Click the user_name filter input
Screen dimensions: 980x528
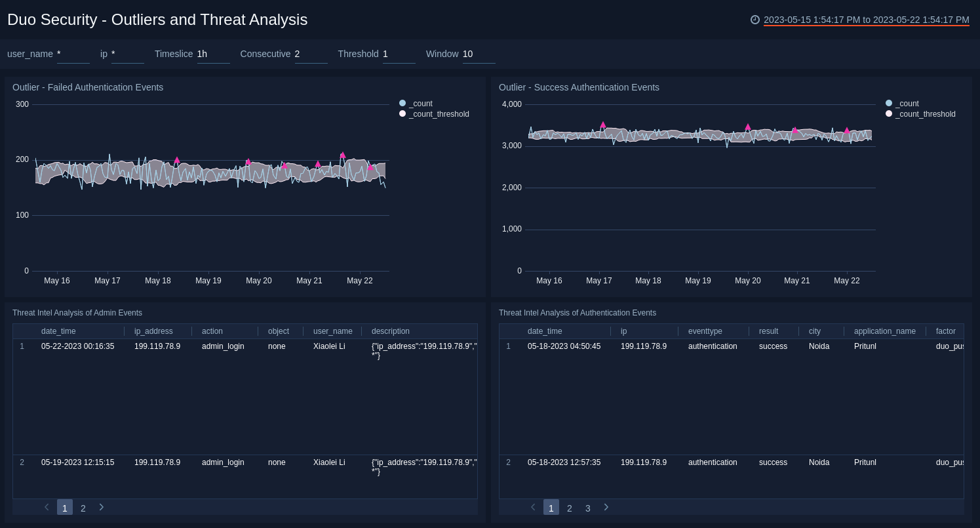(73, 54)
